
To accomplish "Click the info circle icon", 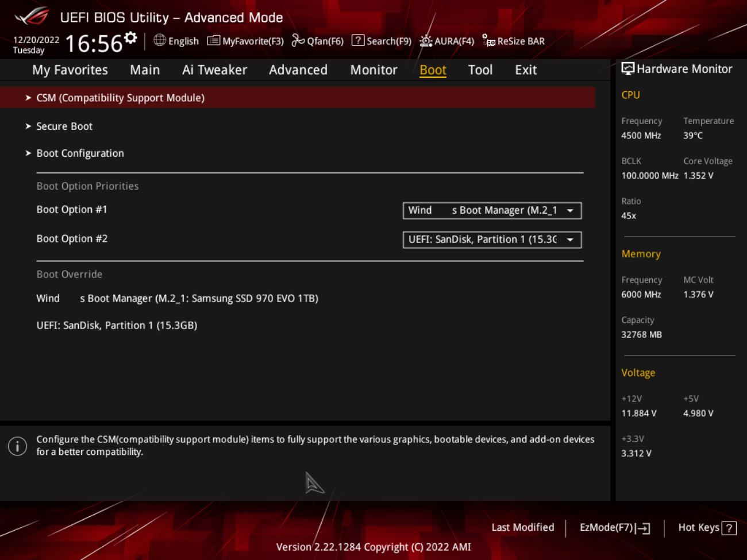I will point(17,446).
